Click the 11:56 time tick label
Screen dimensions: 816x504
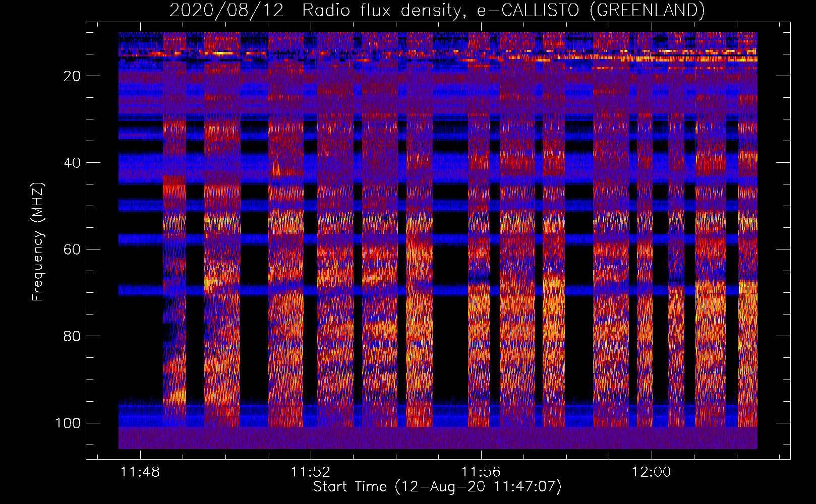(481, 472)
